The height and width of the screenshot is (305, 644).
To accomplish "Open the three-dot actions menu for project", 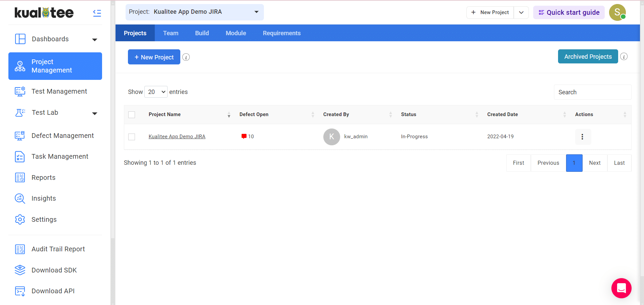I will 582,137.
